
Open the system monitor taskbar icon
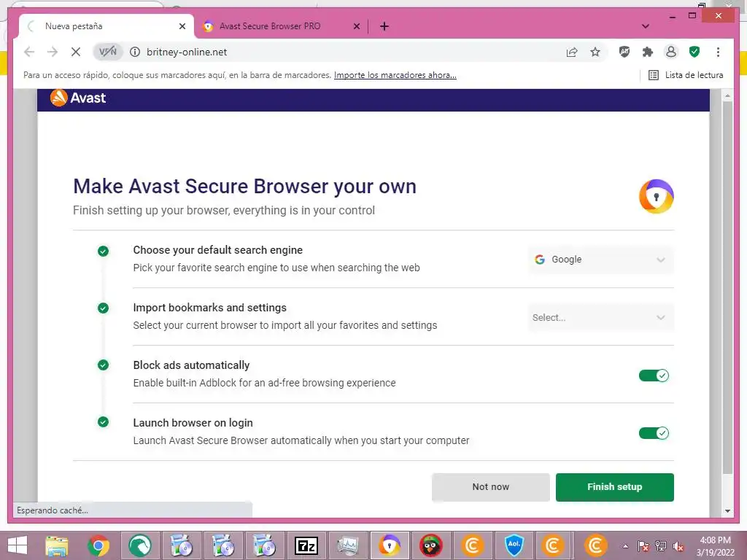[348, 545]
